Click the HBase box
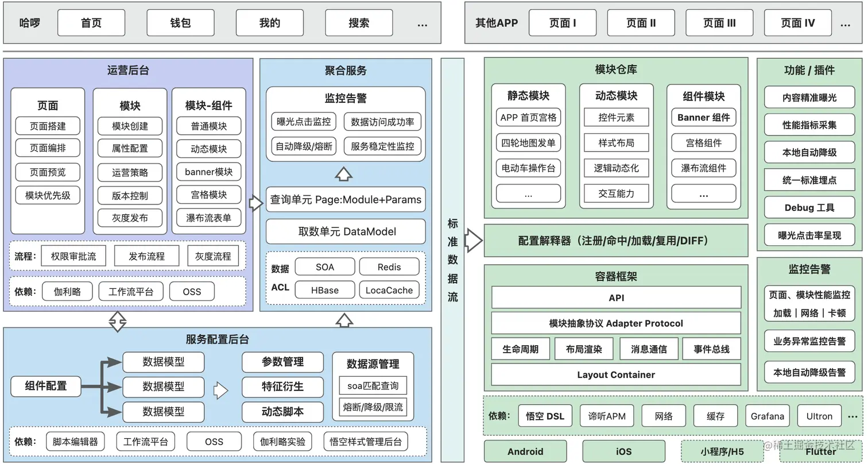868x464 pixels. [x=325, y=290]
